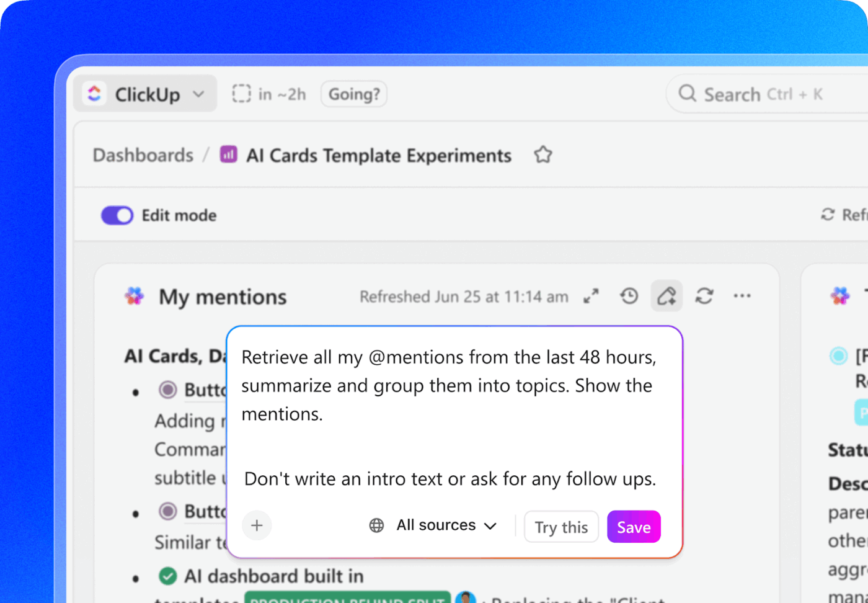The height and width of the screenshot is (603, 868).
Task: Click the pink dashboard icon in the breadcrumb
Action: click(228, 154)
